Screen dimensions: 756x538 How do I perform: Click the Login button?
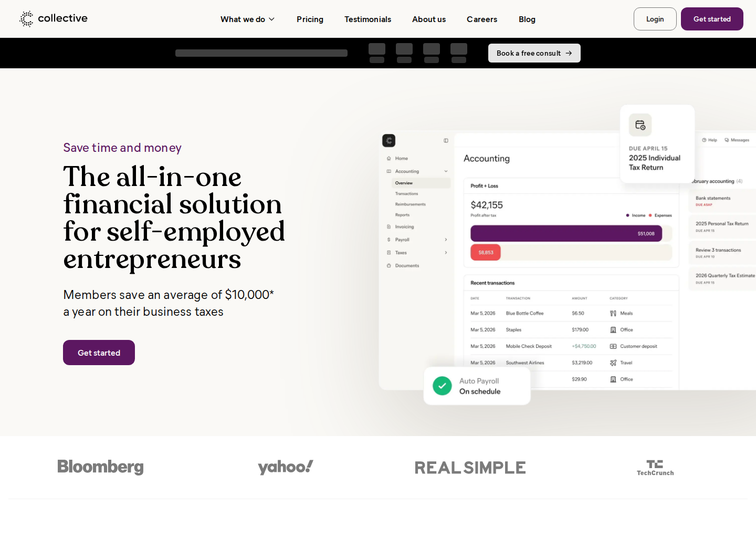click(x=655, y=19)
